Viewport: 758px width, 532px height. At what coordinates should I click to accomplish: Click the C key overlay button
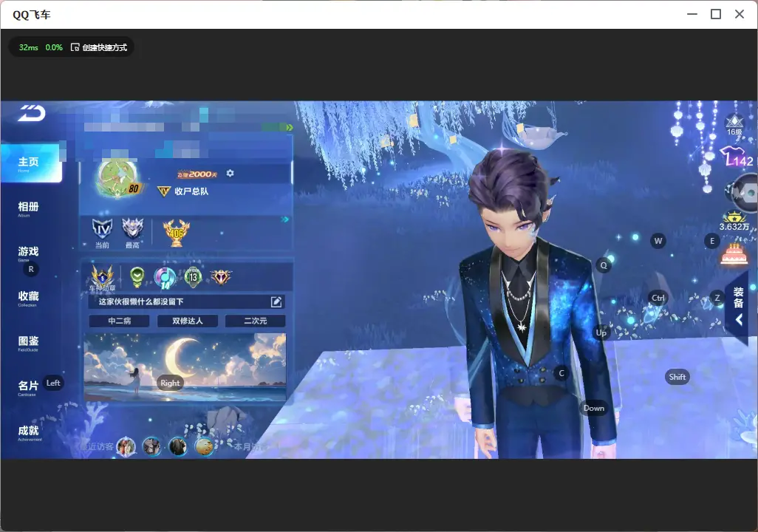[x=561, y=373]
